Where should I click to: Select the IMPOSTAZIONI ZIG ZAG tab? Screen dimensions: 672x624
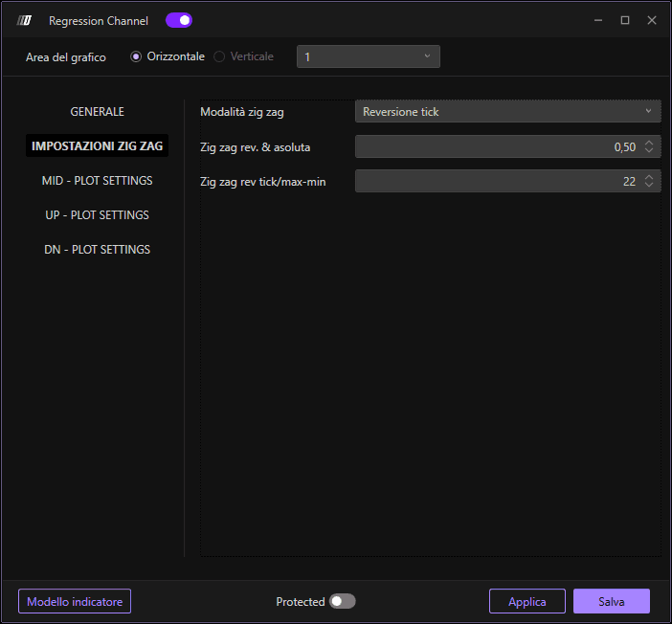click(98, 145)
